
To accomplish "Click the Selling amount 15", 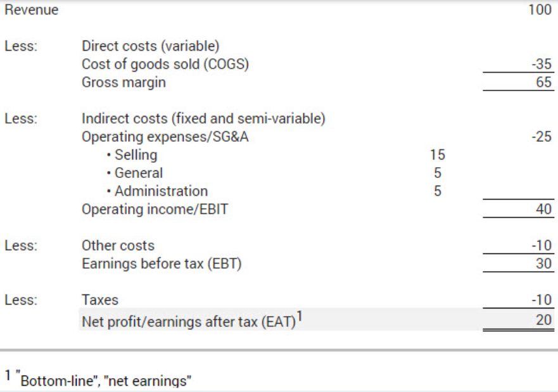I will (x=437, y=155).
